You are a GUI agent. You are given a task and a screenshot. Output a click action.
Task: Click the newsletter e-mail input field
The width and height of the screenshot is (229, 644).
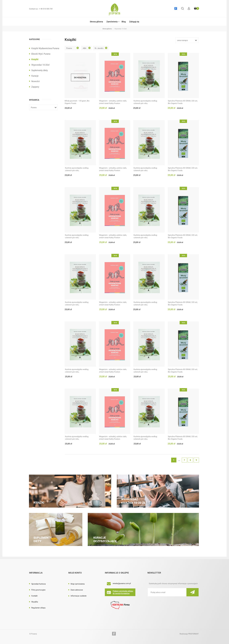[x=167, y=592]
